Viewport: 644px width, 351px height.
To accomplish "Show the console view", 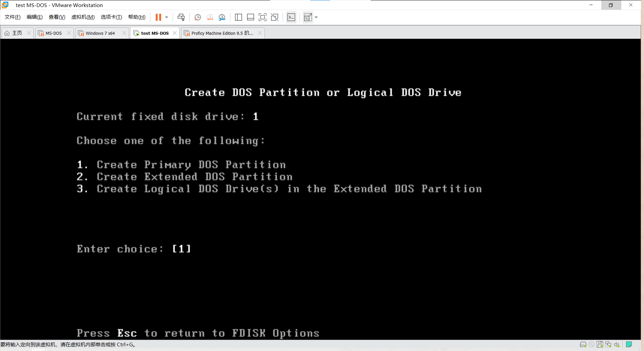I will coord(291,17).
